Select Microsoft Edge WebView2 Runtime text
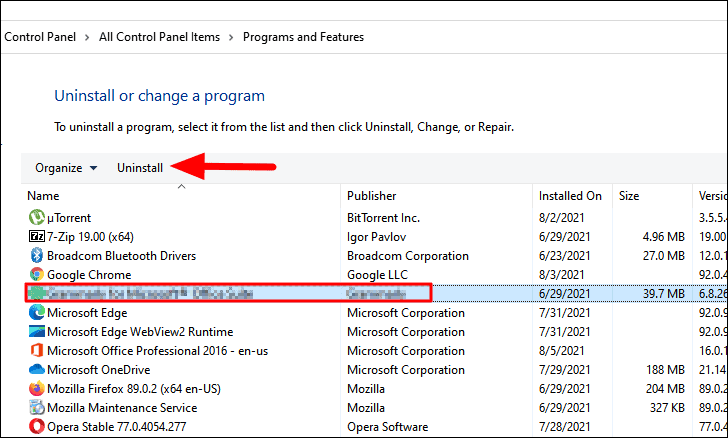 point(140,332)
